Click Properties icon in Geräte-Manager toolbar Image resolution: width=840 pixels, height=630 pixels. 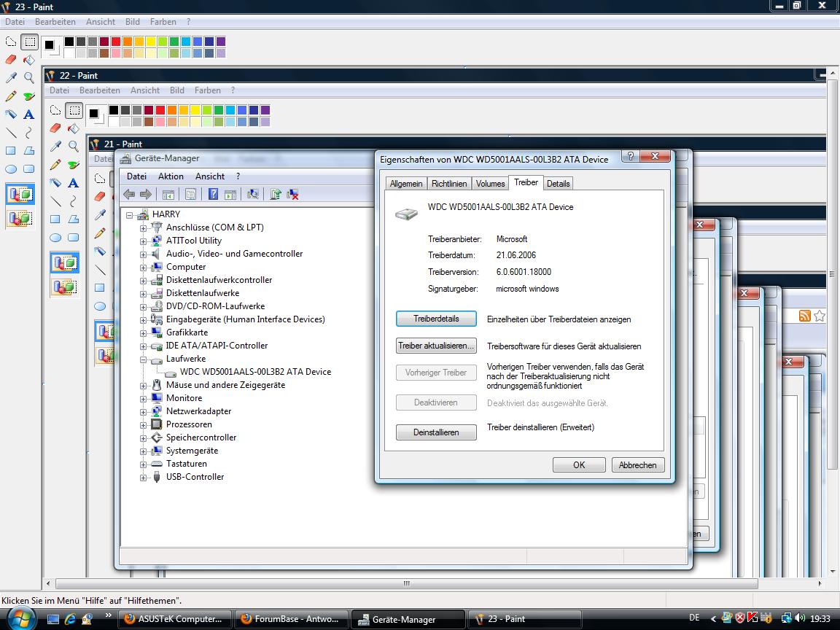coord(190,194)
